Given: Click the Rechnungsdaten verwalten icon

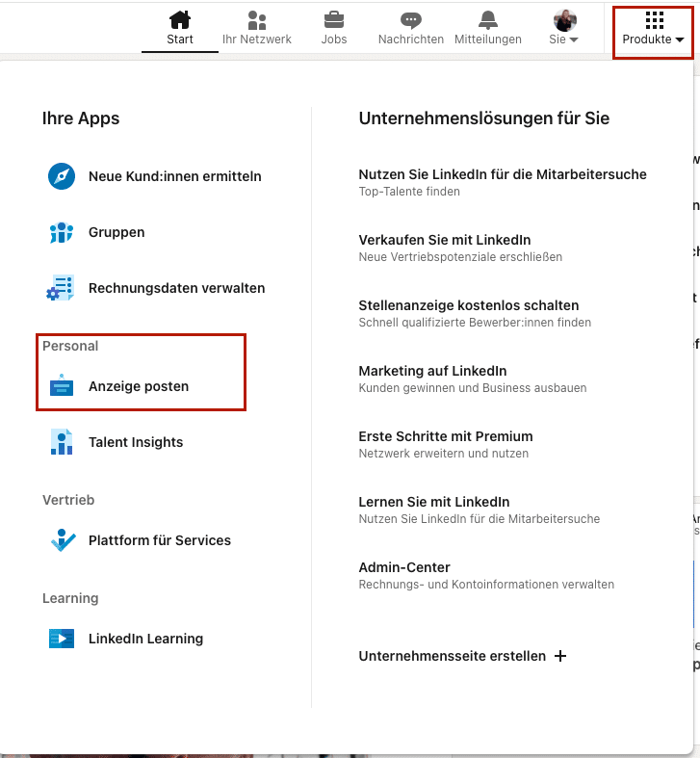Looking at the screenshot, I should click(61, 288).
